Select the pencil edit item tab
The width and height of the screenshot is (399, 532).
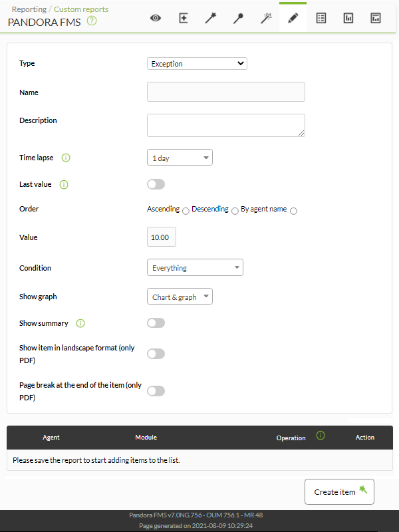click(x=293, y=18)
